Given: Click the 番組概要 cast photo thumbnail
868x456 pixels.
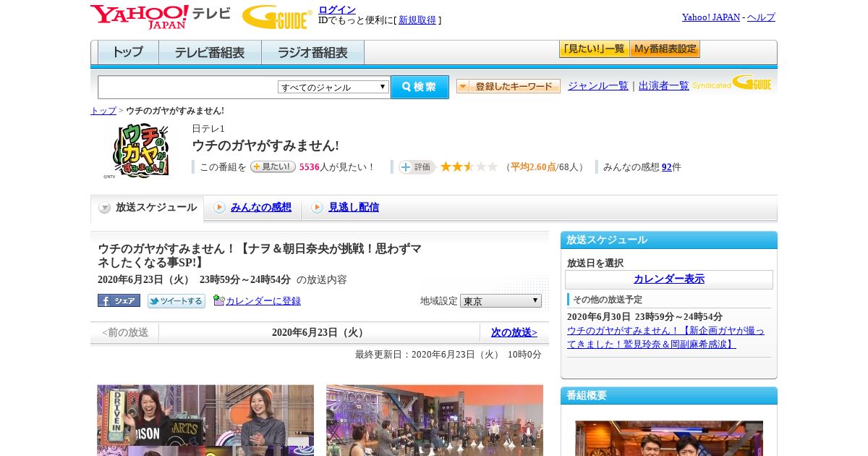Looking at the screenshot, I should pyautogui.click(x=669, y=439).
